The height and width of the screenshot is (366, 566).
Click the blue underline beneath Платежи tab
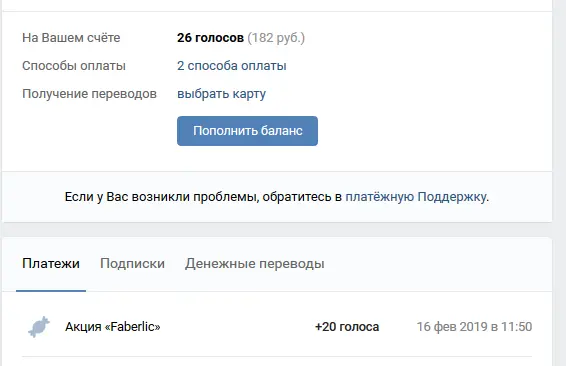51,291
